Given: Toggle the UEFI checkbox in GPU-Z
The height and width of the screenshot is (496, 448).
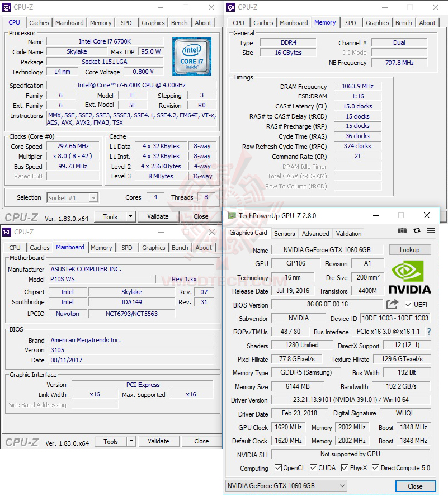Looking at the screenshot, I should (x=408, y=304).
